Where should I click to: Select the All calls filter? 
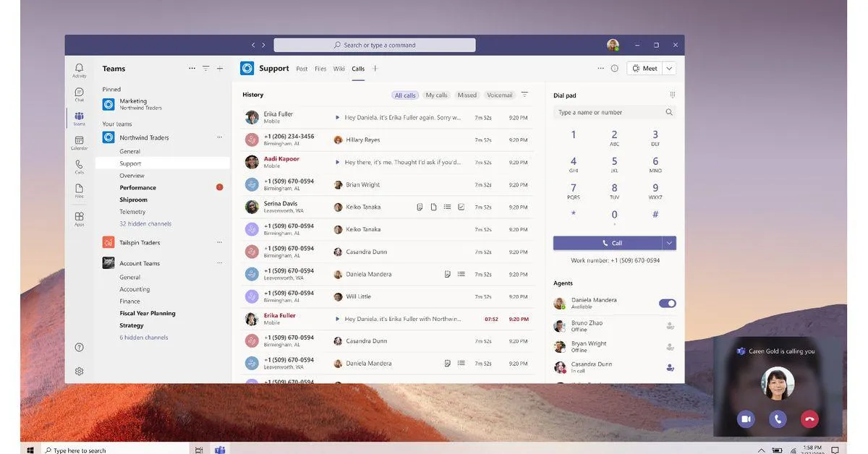pos(405,95)
